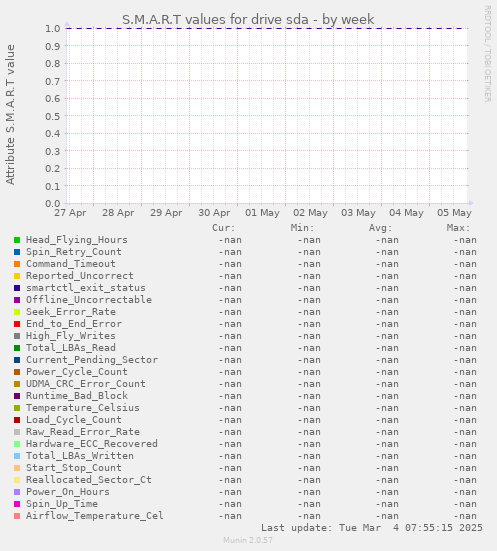Click the light blue Total_LBAs_Written swatch

click(17, 456)
